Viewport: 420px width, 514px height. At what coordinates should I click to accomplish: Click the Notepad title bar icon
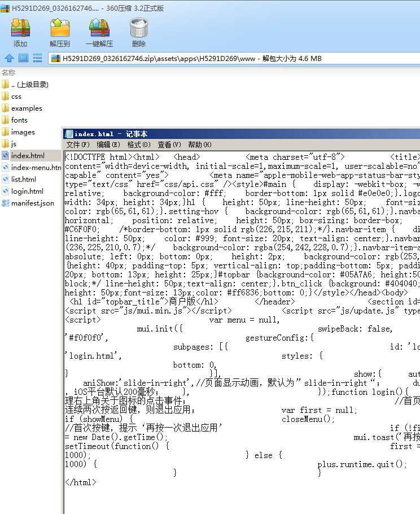point(69,134)
